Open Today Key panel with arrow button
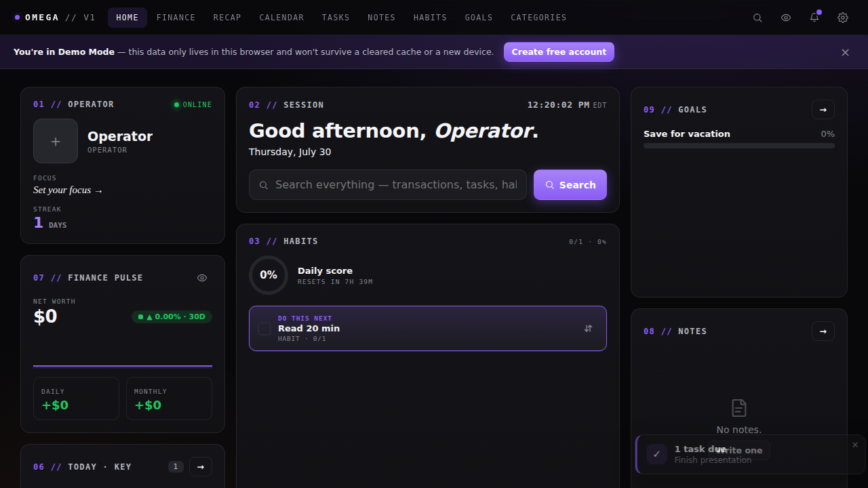This screenshot has width=868, height=488. click(x=201, y=467)
